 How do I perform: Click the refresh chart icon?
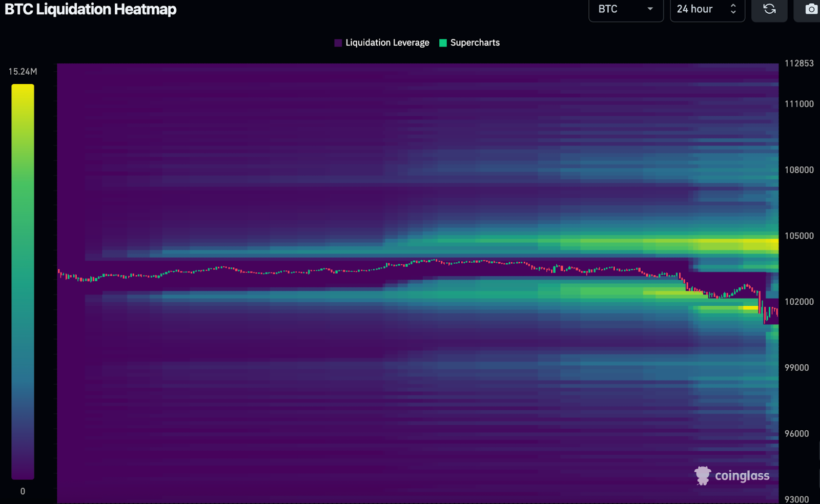[769, 9]
